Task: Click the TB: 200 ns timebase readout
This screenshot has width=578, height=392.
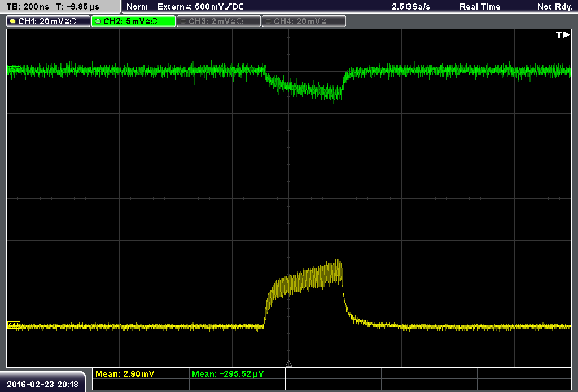Action: point(28,7)
